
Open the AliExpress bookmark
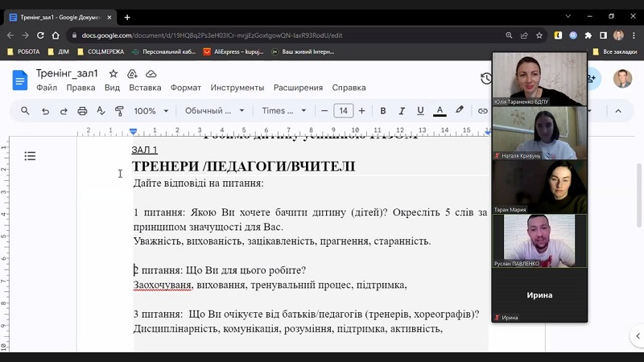[233, 51]
